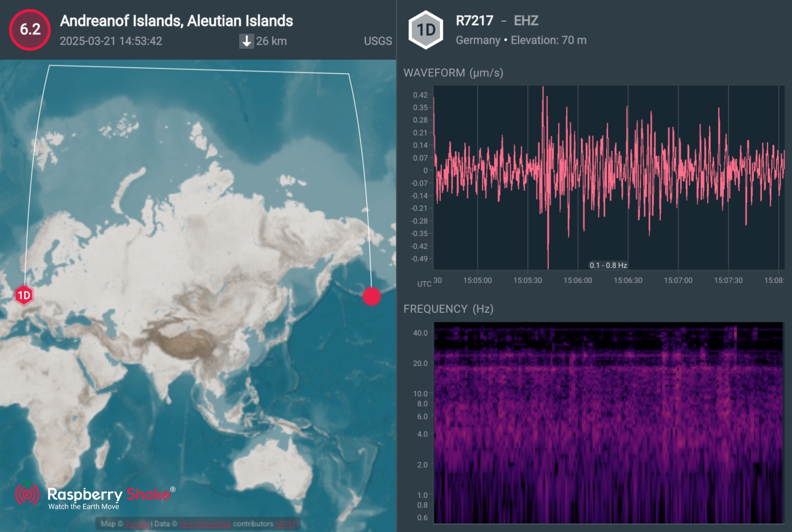Click the Germany • Elevation: 70 m text

point(521,40)
